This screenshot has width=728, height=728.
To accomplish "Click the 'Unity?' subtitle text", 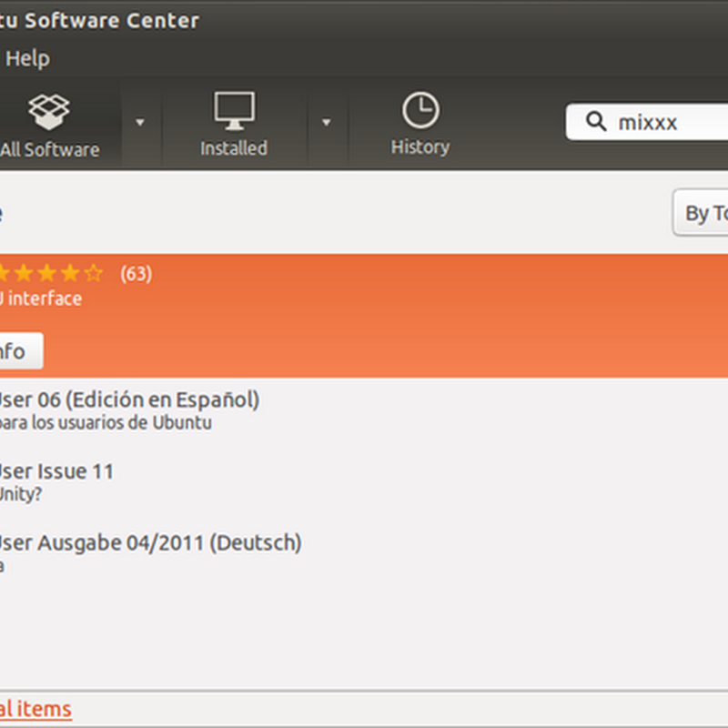I will pos(20,494).
